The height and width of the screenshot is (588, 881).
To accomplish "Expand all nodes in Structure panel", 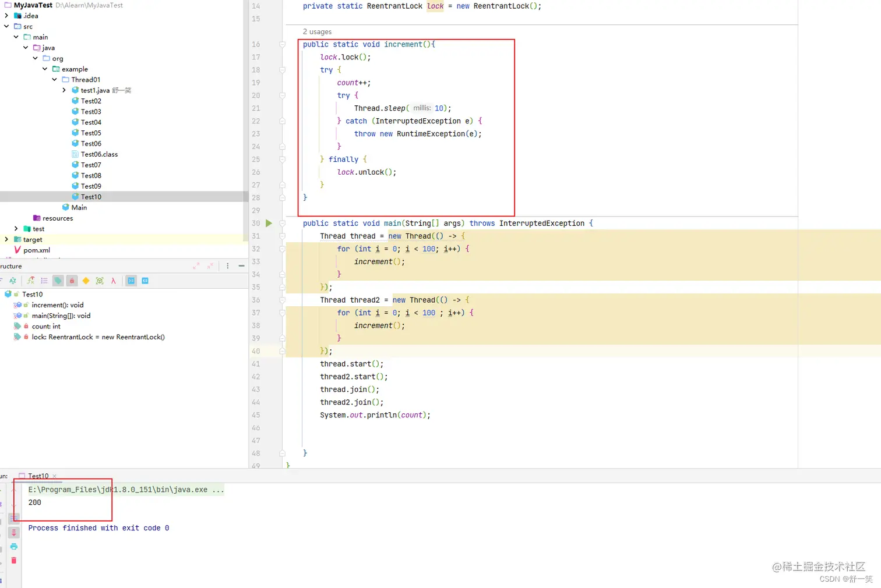I will 196,265.
